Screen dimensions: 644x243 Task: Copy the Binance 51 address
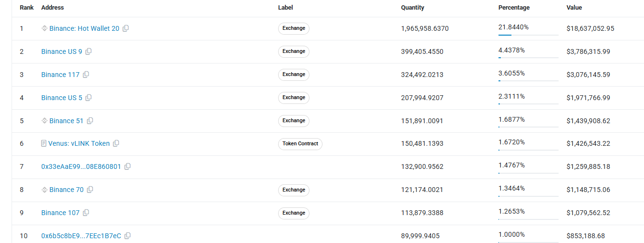click(90, 121)
